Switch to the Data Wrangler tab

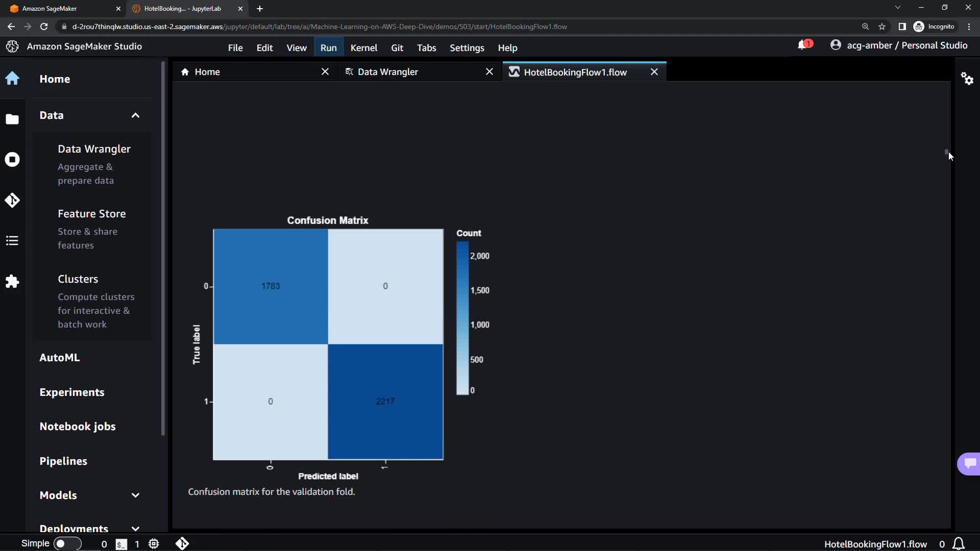[387, 72]
